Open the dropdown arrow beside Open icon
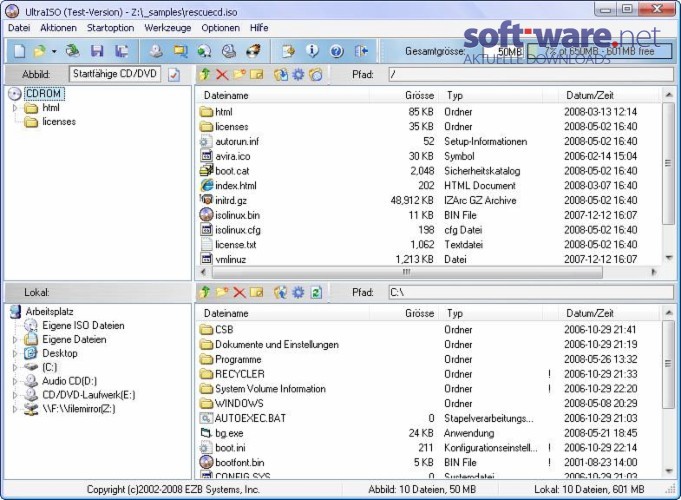The height and width of the screenshot is (500, 681). (x=54, y=52)
